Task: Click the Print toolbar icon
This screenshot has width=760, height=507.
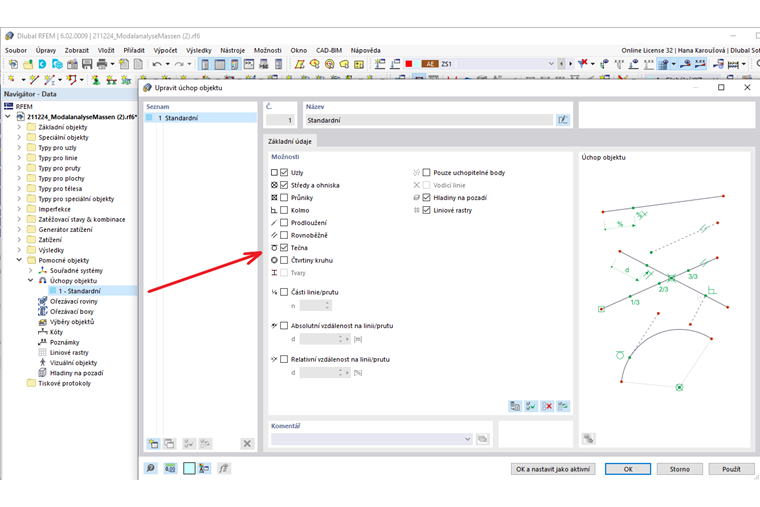Action: 102,64
